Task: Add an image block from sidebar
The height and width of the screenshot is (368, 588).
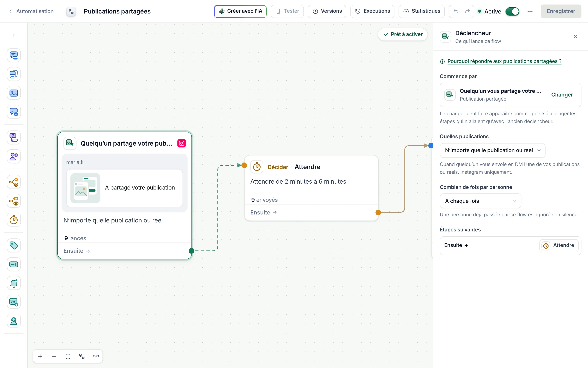Action: pos(14,93)
